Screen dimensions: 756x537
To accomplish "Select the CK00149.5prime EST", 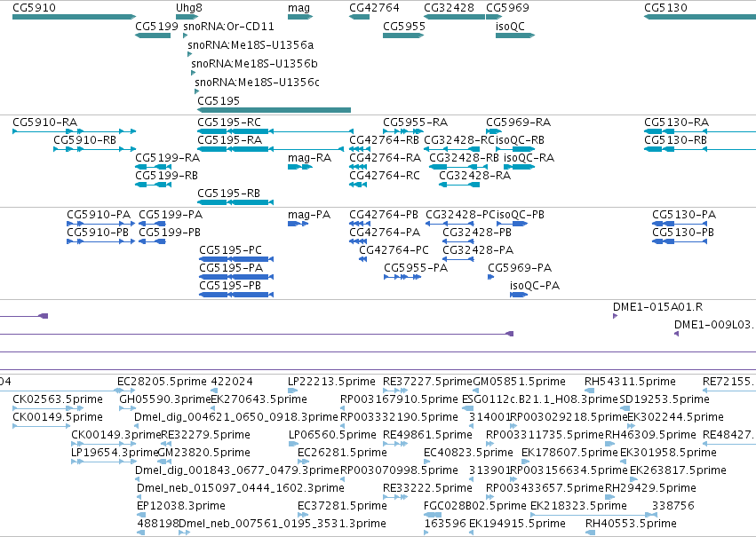I will (42, 426).
